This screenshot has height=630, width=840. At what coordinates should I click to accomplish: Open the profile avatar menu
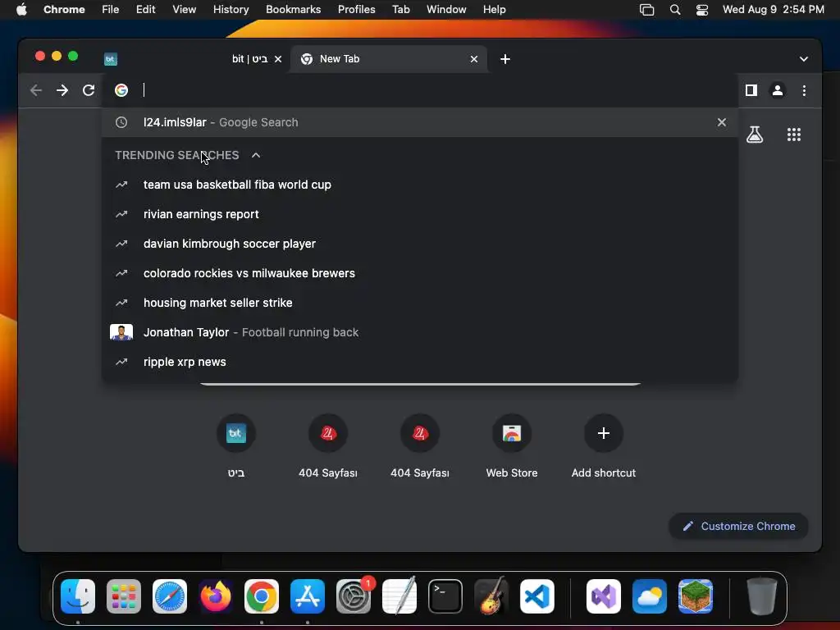(x=778, y=90)
